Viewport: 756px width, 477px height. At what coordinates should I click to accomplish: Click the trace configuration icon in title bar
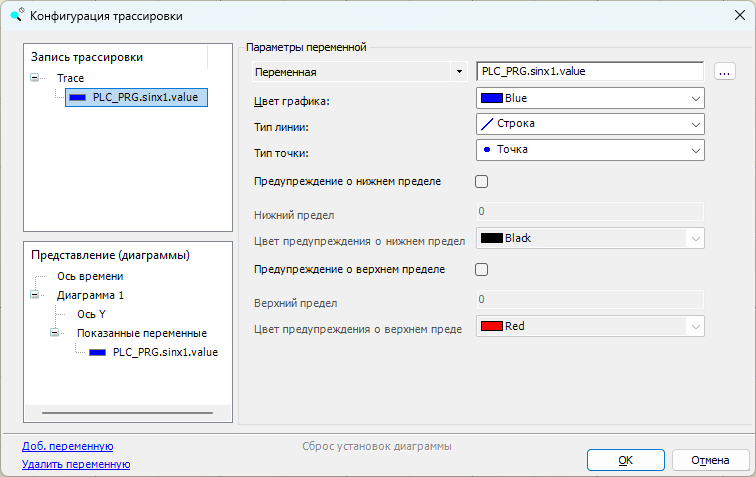pos(15,15)
